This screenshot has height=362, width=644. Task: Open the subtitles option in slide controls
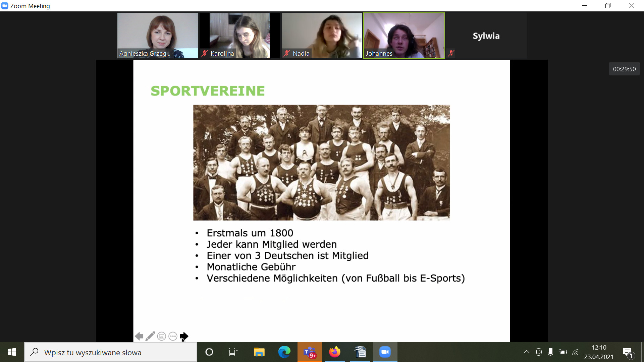(x=161, y=336)
